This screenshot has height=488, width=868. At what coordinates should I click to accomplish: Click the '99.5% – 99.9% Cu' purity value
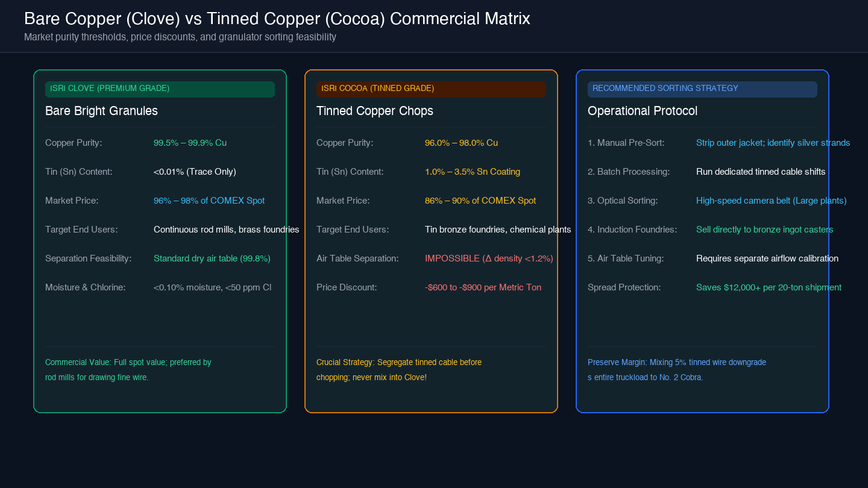[190, 143]
